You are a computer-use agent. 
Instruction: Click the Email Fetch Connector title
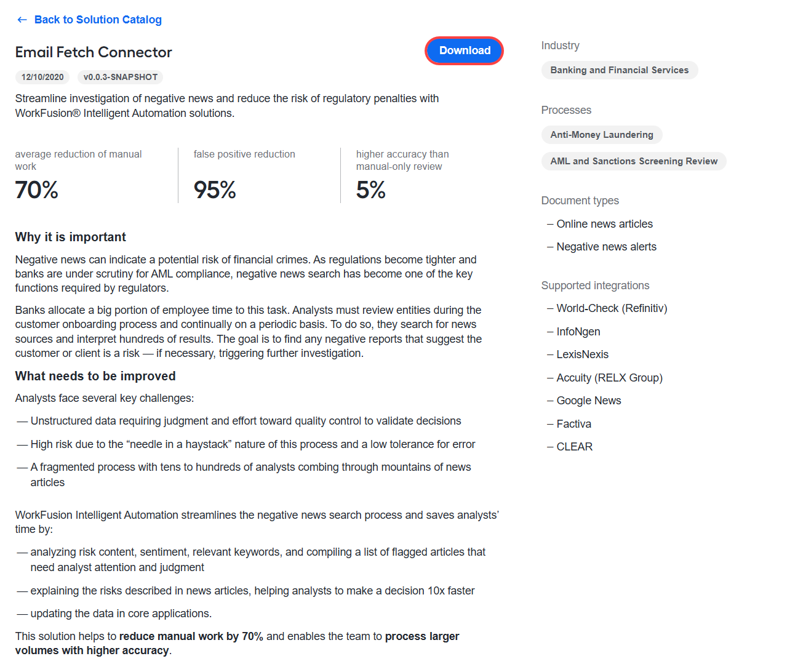(x=94, y=52)
